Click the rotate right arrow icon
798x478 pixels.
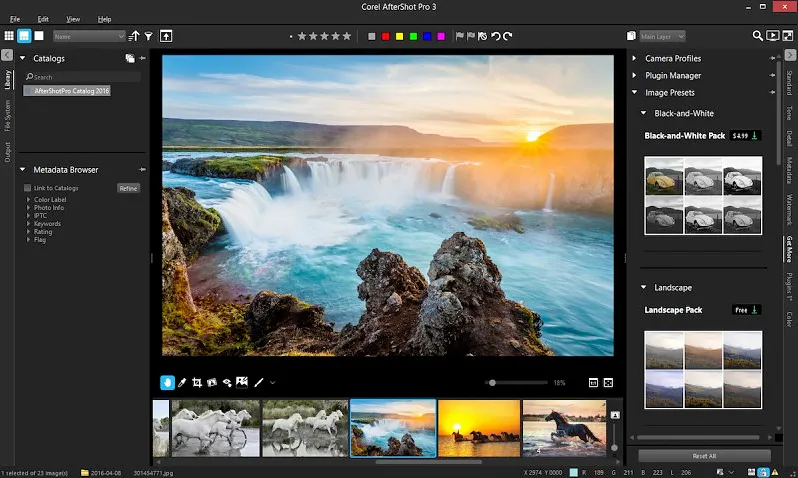507,36
